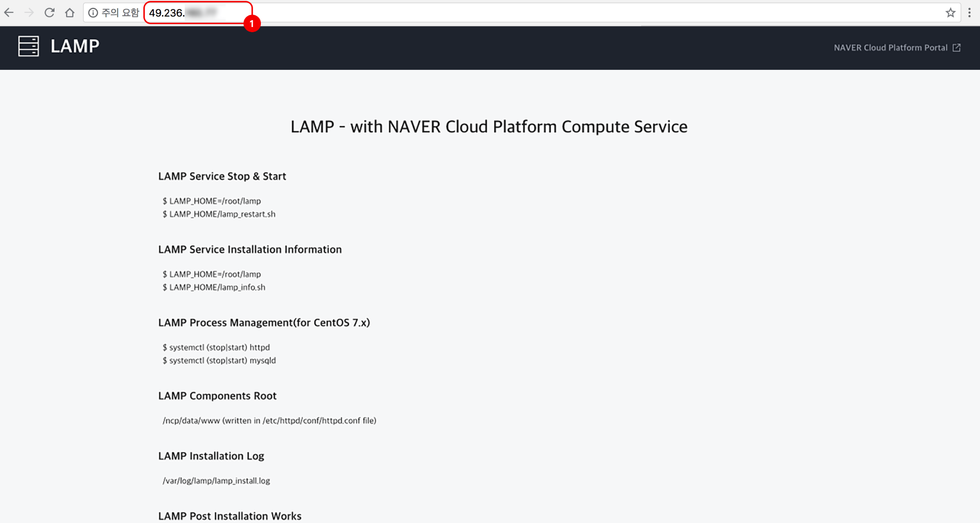Click the external link icon beside Portal
The width and height of the screenshot is (980, 523).
956,48
